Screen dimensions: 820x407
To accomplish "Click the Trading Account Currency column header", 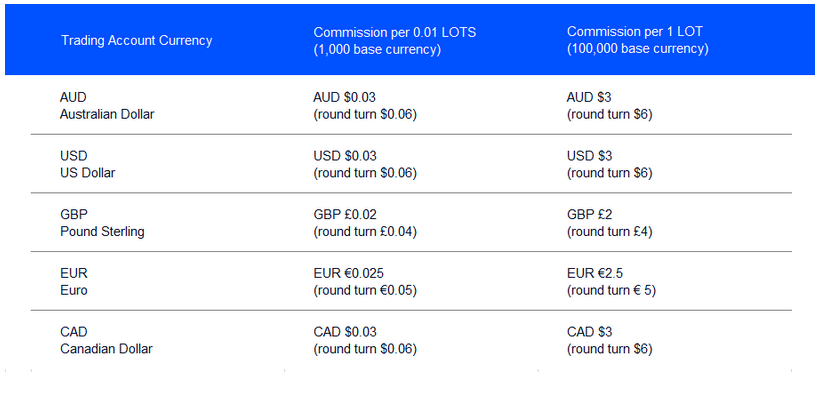I will [x=136, y=40].
